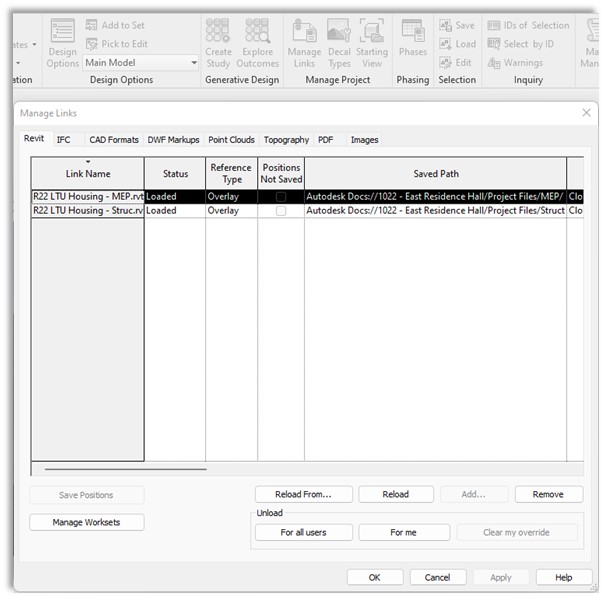The width and height of the screenshot is (603, 597).
Task: Unload the link For all users
Action: (x=303, y=532)
